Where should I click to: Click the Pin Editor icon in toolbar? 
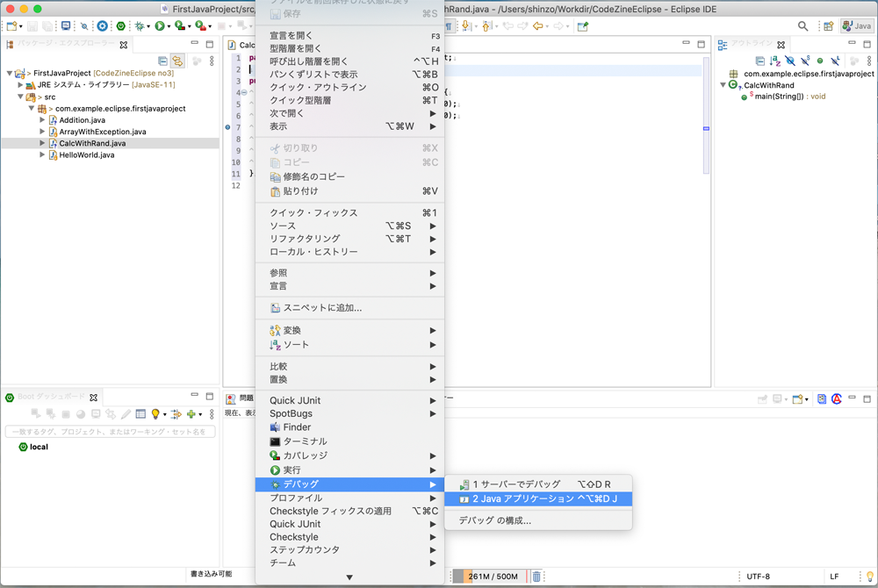[x=583, y=26]
